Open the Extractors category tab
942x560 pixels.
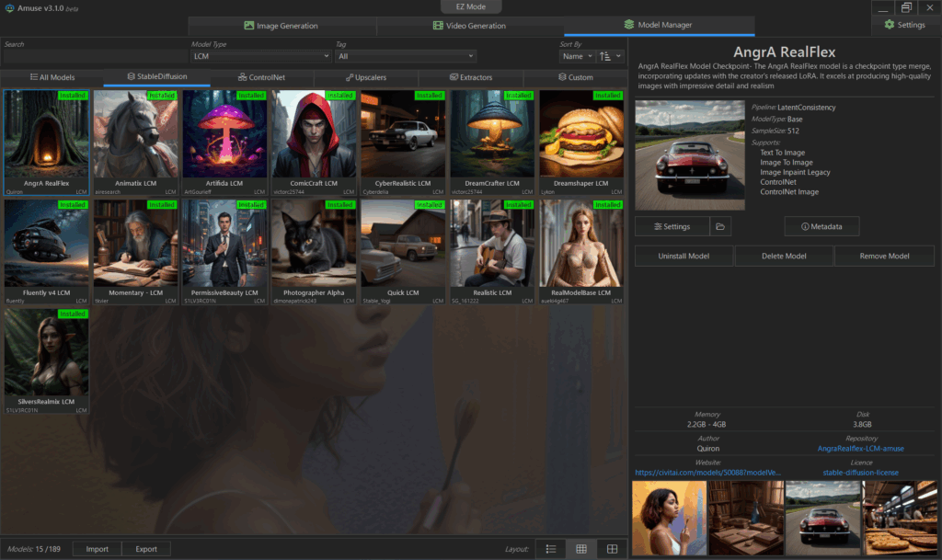coord(471,77)
